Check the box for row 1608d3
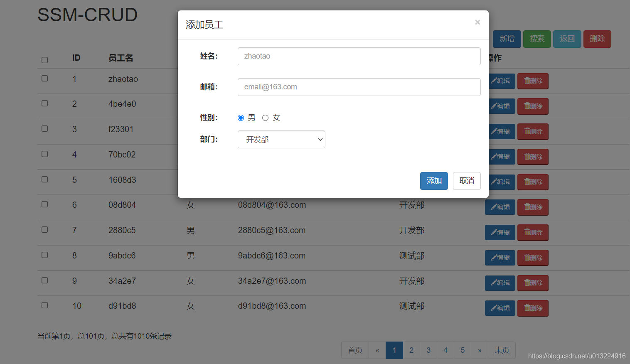The width and height of the screenshot is (630, 364). click(45, 179)
